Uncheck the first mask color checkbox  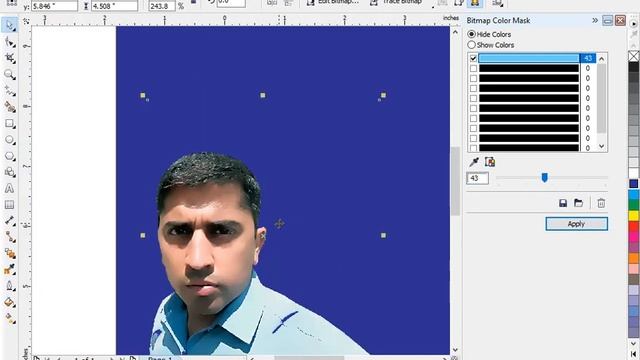[x=473, y=58]
